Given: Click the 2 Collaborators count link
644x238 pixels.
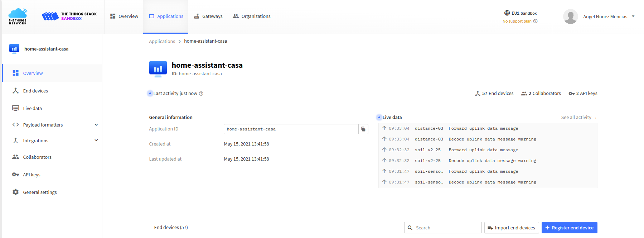Looking at the screenshot, I should pos(541,94).
